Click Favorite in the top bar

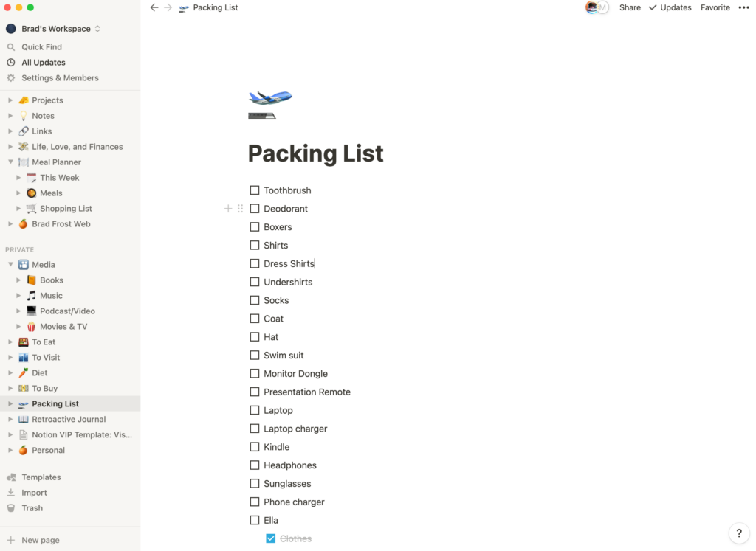pyautogui.click(x=715, y=7)
